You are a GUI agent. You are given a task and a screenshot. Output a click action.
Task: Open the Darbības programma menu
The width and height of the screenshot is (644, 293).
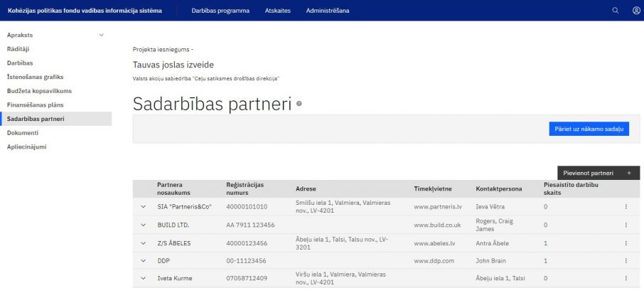pyautogui.click(x=220, y=11)
